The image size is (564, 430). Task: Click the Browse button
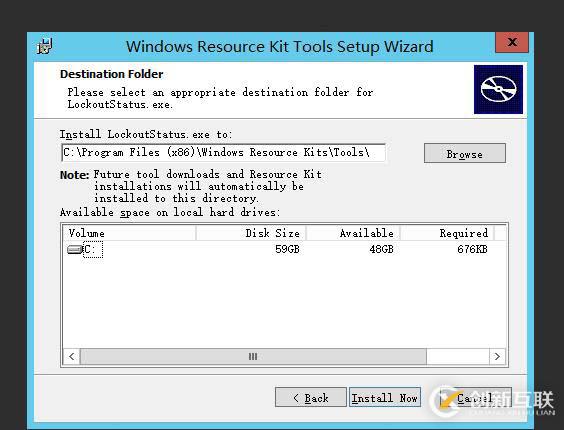(x=465, y=154)
